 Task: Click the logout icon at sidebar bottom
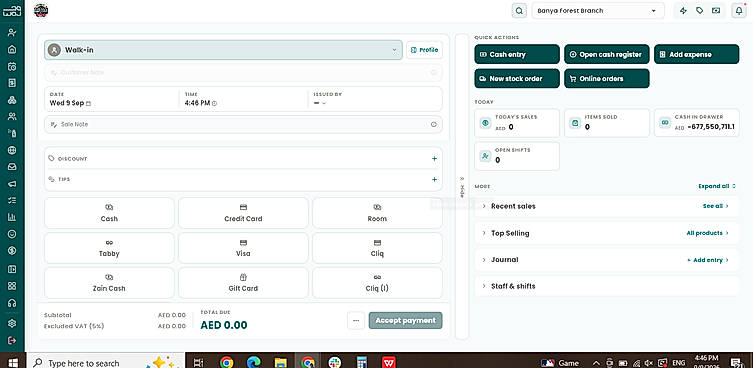click(12, 340)
